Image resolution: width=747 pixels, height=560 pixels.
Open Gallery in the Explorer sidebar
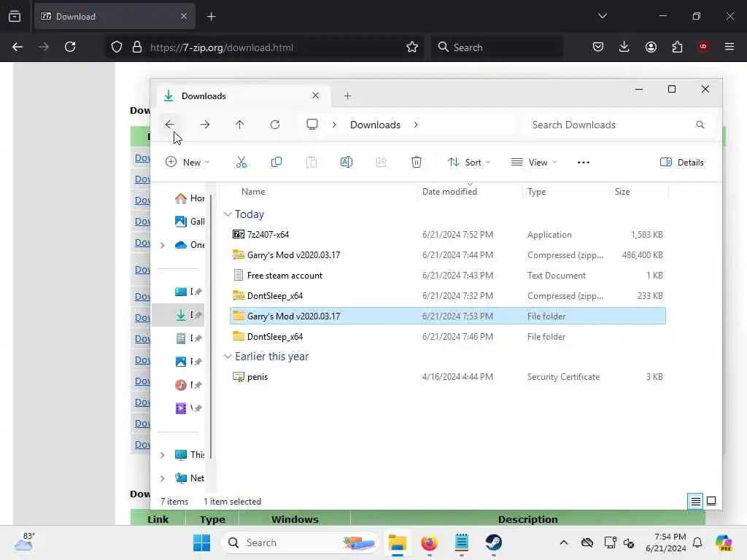click(189, 222)
